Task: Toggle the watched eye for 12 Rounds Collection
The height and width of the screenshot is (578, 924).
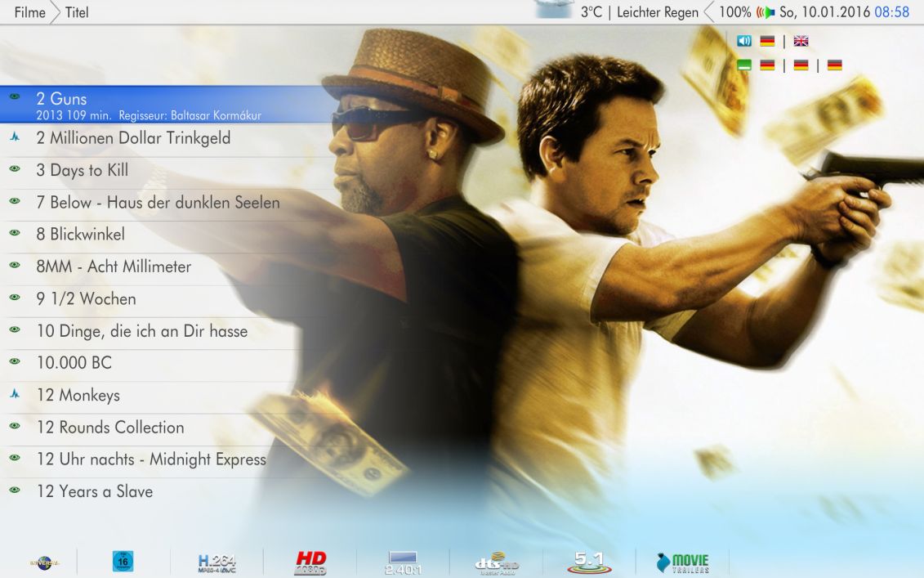Action: click(x=15, y=426)
